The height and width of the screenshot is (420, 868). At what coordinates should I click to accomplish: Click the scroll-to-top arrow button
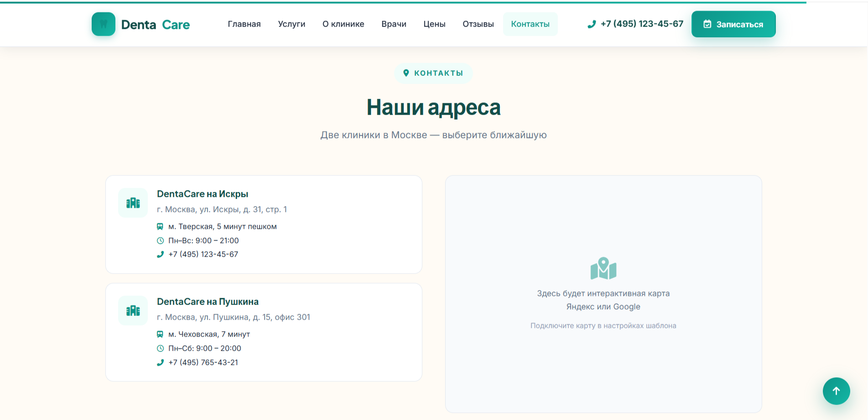(836, 391)
